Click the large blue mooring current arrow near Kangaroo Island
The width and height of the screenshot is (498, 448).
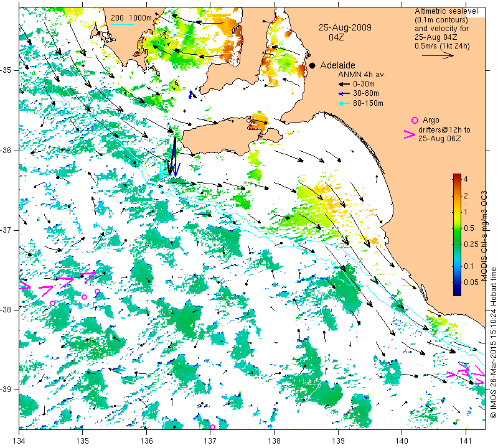click(x=176, y=157)
